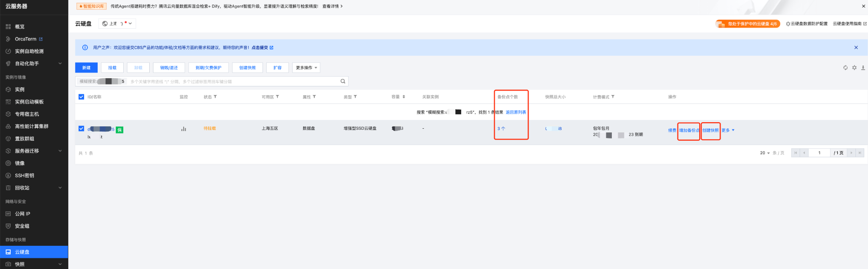Go to 实例自助检测 in sidebar

(x=29, y=51)
